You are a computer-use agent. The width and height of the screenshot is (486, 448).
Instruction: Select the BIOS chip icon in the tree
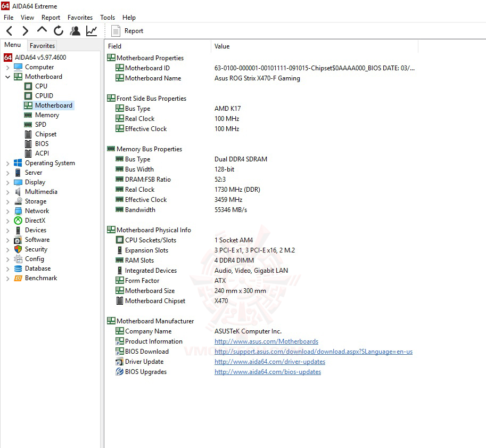28,144
